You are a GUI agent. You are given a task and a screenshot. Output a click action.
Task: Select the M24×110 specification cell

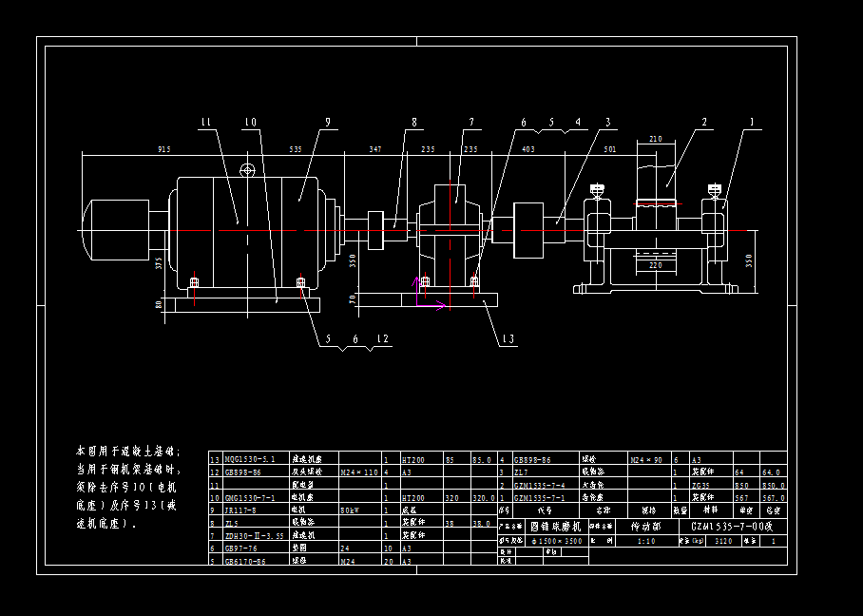click(x=359, y=472)
